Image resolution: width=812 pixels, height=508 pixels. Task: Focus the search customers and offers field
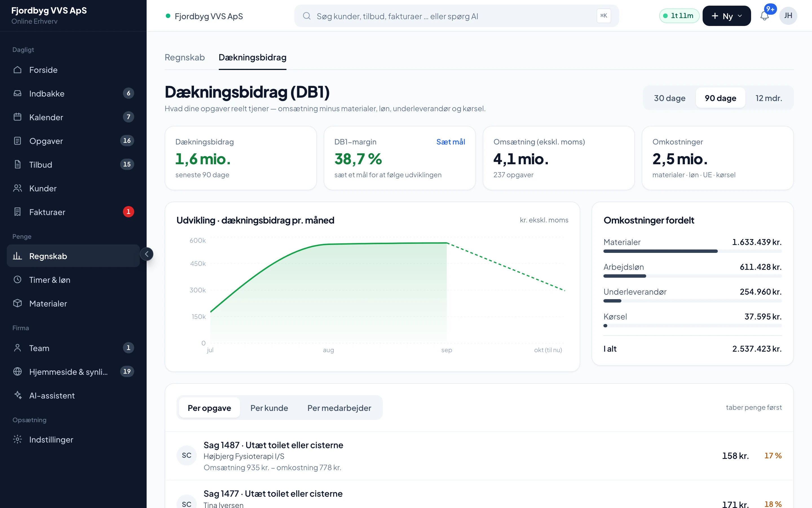(x=456, y=16)
